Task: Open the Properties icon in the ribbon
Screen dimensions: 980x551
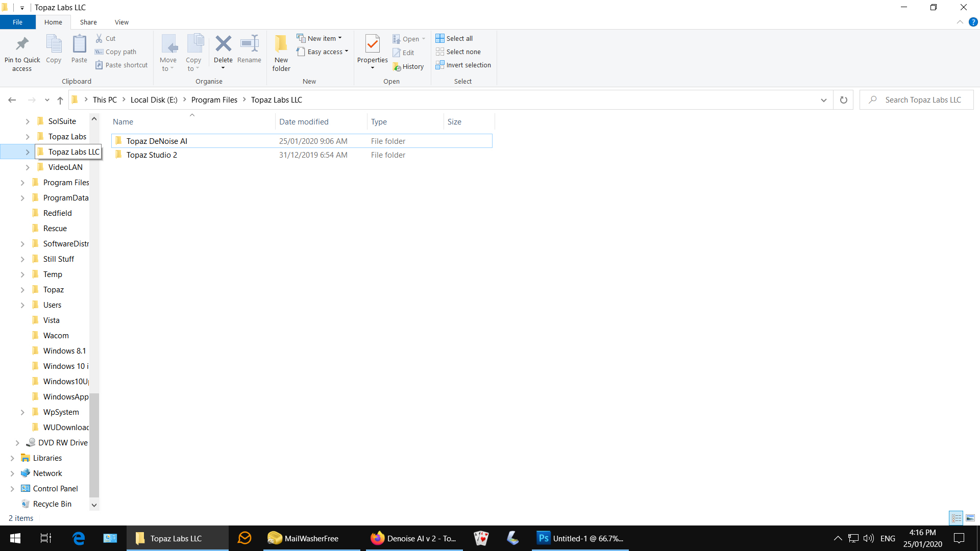Action: [372, 44]
